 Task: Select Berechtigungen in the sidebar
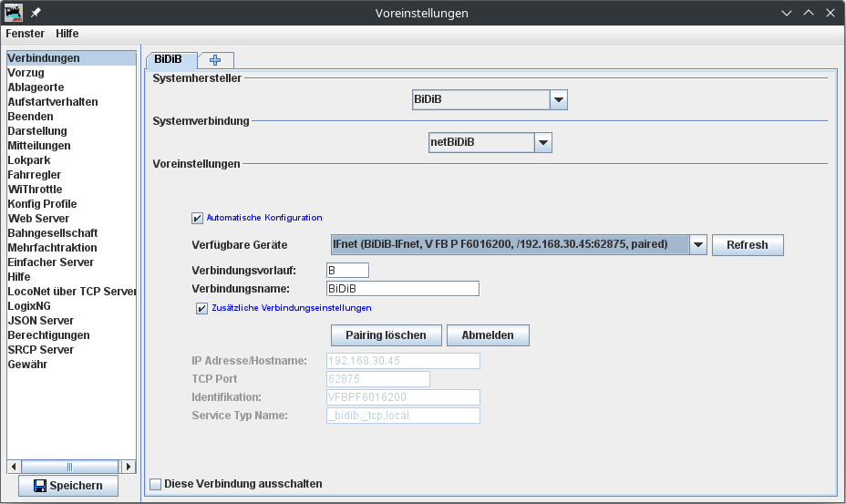click(71, 335)
